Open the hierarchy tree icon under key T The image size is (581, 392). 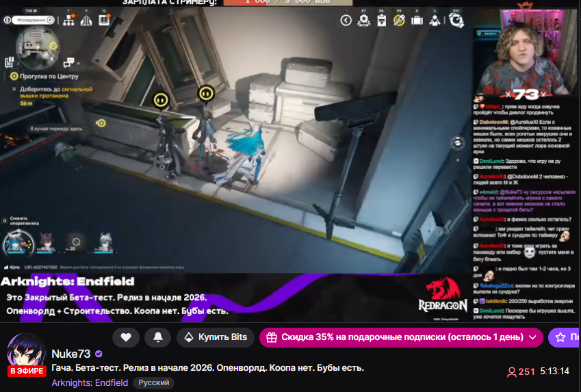pos(68,20)
